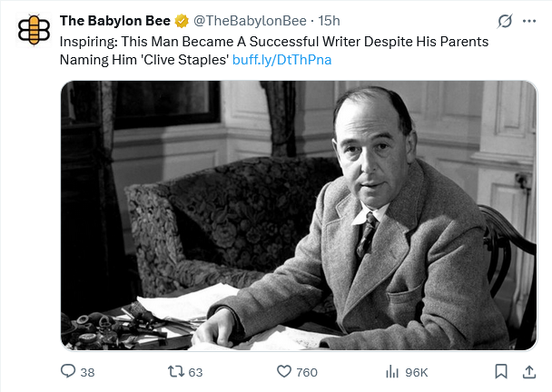This screenshot has height=392, width=552.
Task: Bookmark this post
Action: pyautogui.click(x=501, y=371)
